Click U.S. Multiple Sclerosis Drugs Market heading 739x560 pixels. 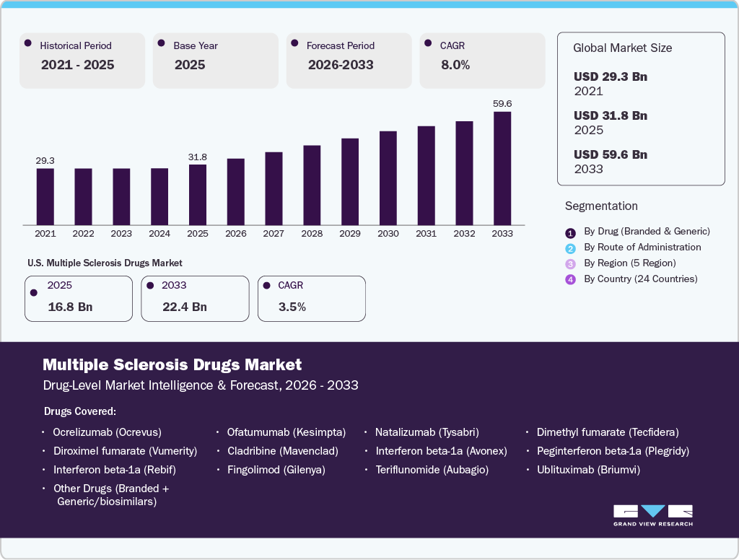point(105,263)
